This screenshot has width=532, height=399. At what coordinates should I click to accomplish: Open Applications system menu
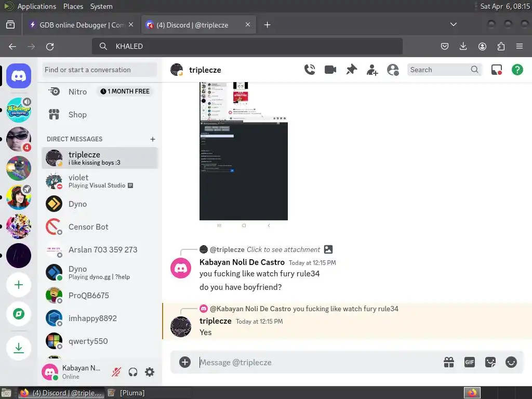[37, 6]
